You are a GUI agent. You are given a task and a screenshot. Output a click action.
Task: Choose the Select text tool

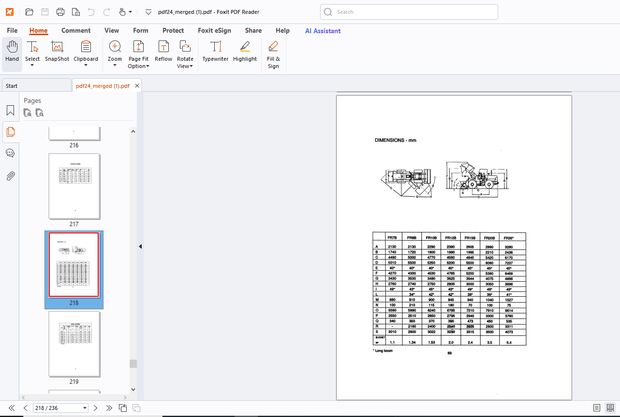click(32, 53)
